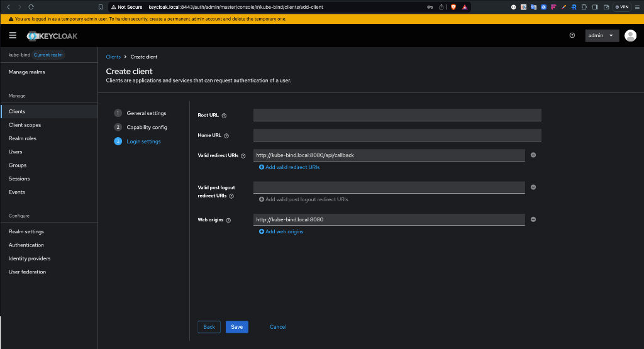Open the Brave wallet icon
This screenshot has width=644, height=349.
pyautogui.click(x=606, y=7)
